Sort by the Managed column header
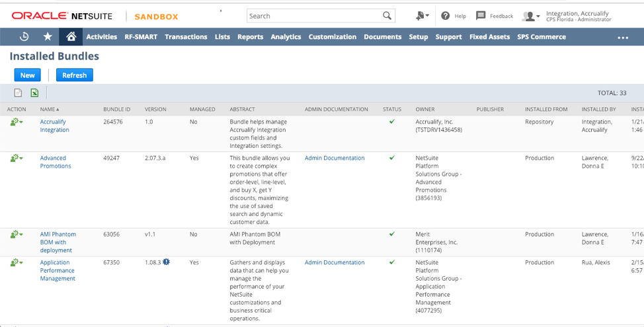 pyautogui.click(x=202, y=109)
